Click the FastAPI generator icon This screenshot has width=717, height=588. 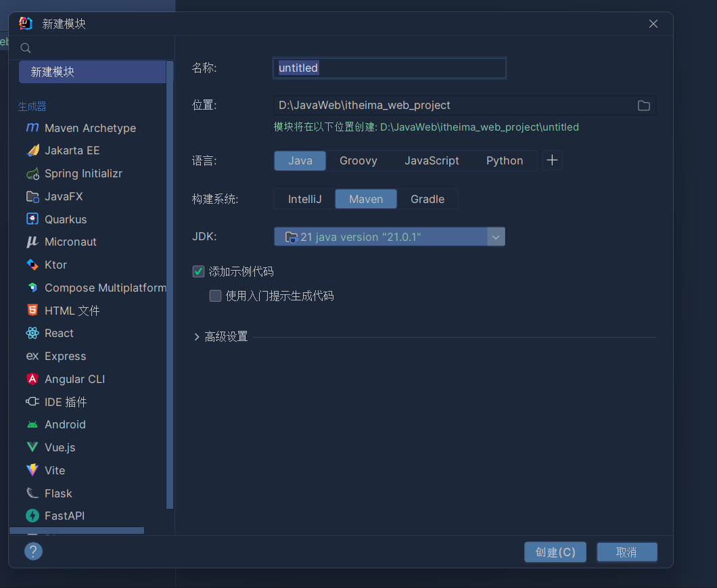pos(32,516)
